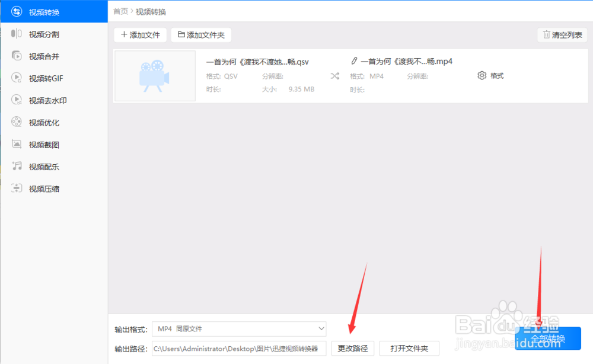Click the 视频去水印 icon
This screenshot has height=364, width=593.
[x=17, y=100]
